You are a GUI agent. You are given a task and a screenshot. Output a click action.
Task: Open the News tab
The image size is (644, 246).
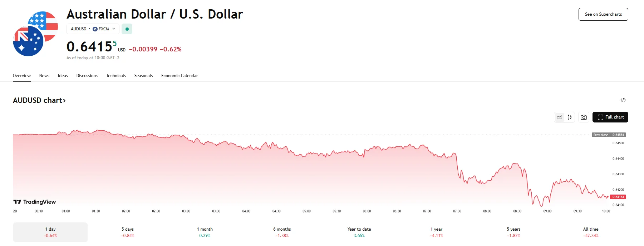44,76
